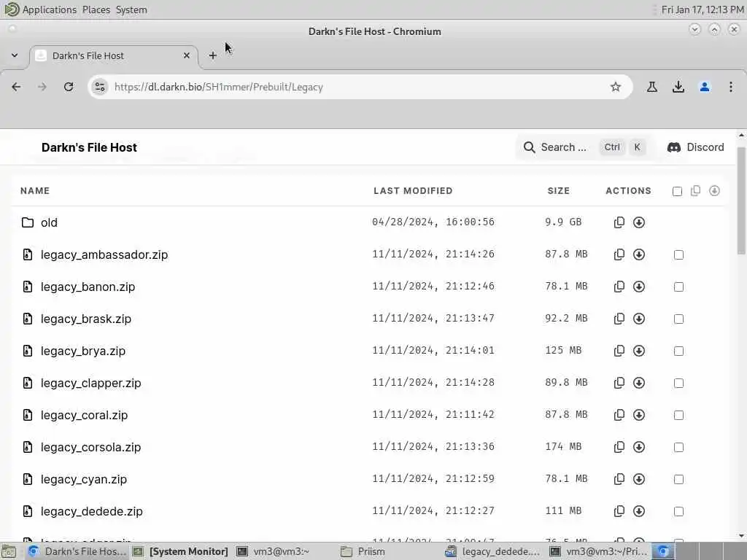Image resolution: width=747 pixels, height=560 pixels.
Task: Switch to System Monitor in taskbar
Action: point(181,551)
